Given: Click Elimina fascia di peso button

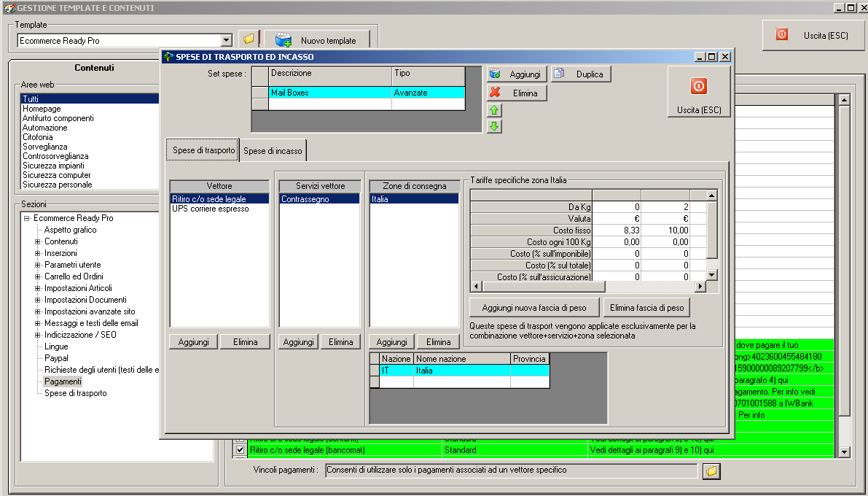Looking at the screenshot, I should click(x=646, y=307).
